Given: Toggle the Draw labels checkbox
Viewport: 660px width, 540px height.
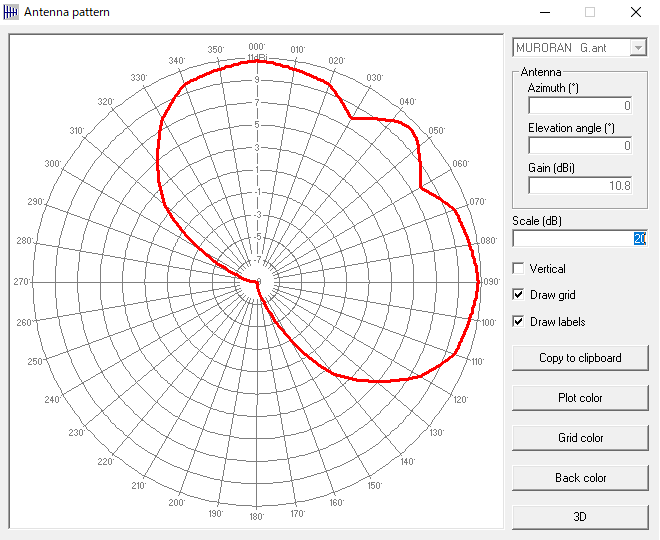Looking at the screenshot, I should [518, 322].
